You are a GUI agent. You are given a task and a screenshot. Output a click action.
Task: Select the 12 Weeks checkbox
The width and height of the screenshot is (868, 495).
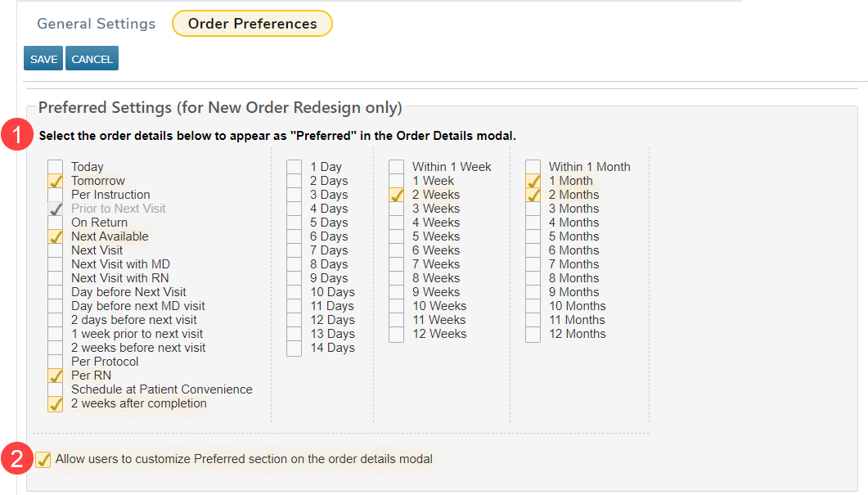click(x=396, y=334)
